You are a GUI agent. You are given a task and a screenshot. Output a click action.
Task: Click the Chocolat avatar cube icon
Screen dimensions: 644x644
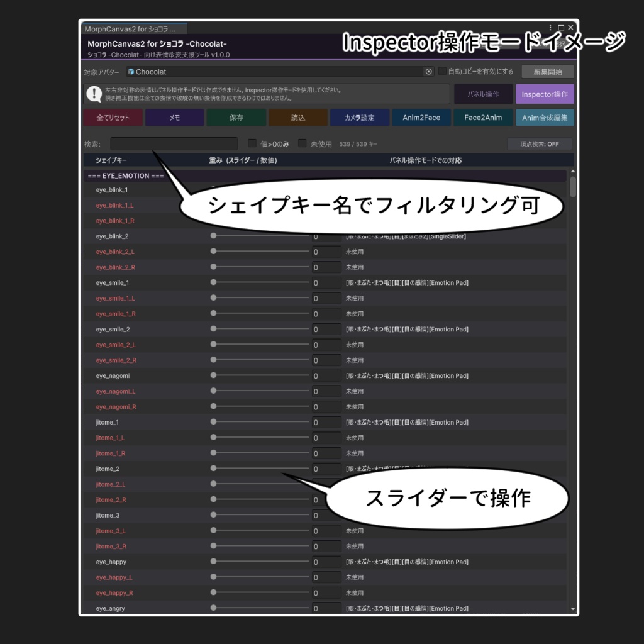pos(131,72)
